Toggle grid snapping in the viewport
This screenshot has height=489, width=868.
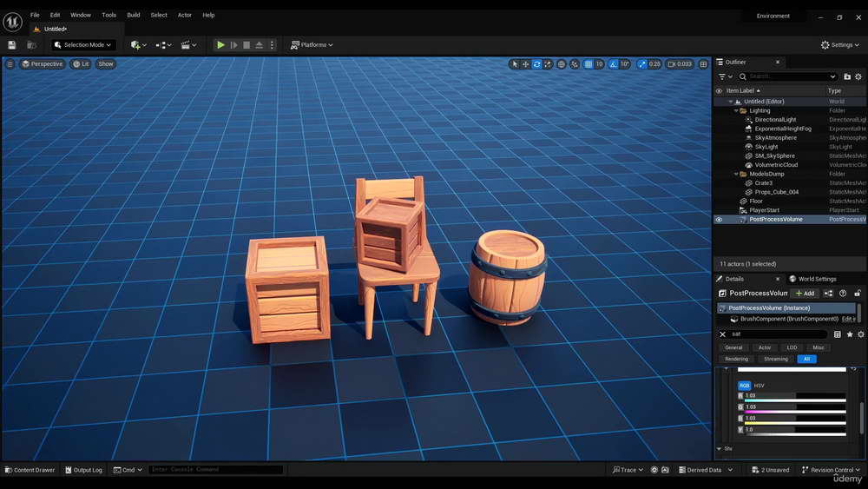[589, 64]
